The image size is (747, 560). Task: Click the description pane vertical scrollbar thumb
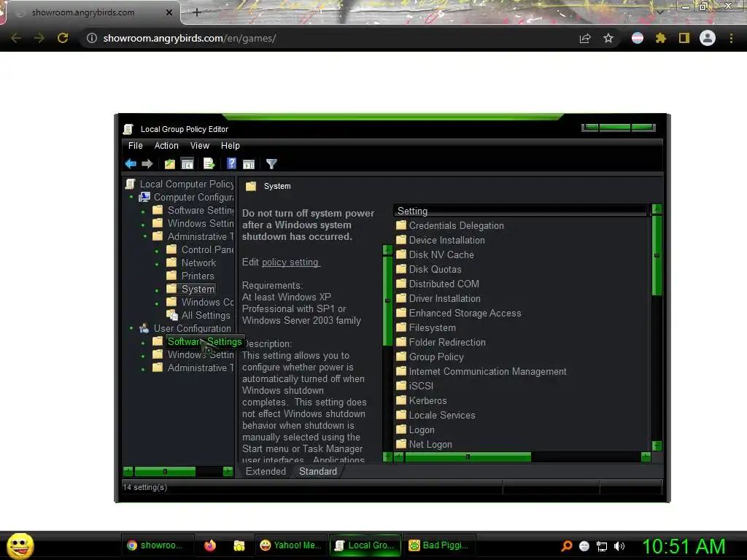(x=387, y=300)
